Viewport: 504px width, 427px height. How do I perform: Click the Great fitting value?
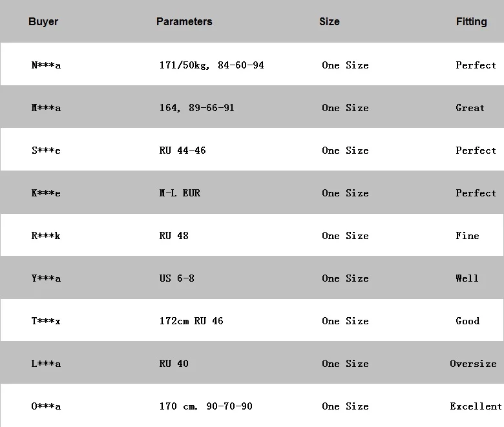tap(470, 108)
